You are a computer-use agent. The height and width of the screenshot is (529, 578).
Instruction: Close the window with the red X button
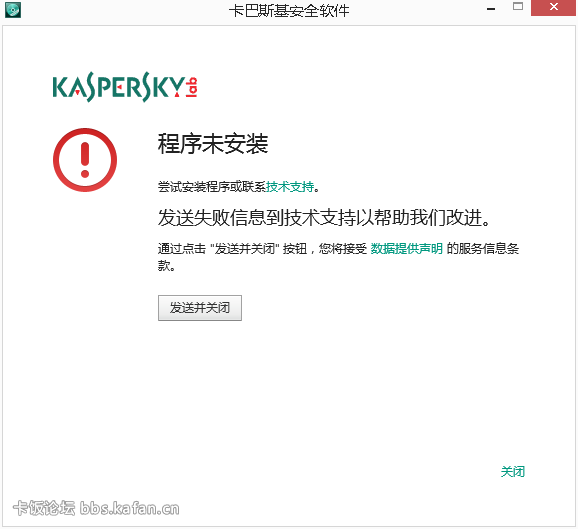point(553,7)
